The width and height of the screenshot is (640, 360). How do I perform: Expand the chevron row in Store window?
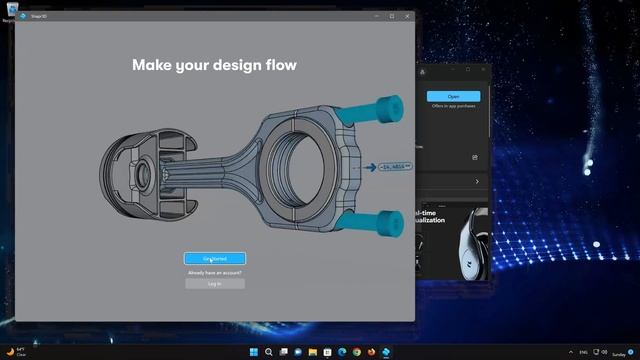coord(477,181)
